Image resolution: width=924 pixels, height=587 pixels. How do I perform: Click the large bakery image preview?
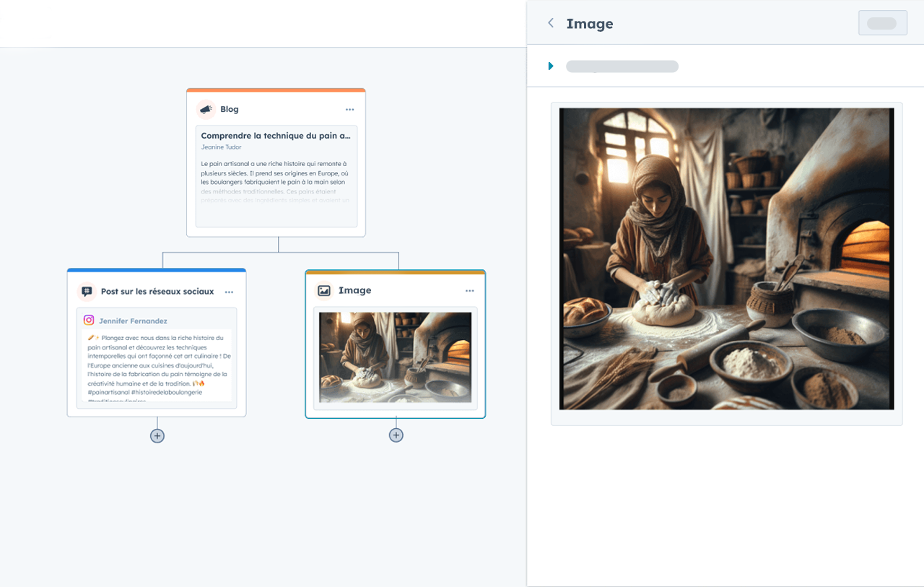726,258
